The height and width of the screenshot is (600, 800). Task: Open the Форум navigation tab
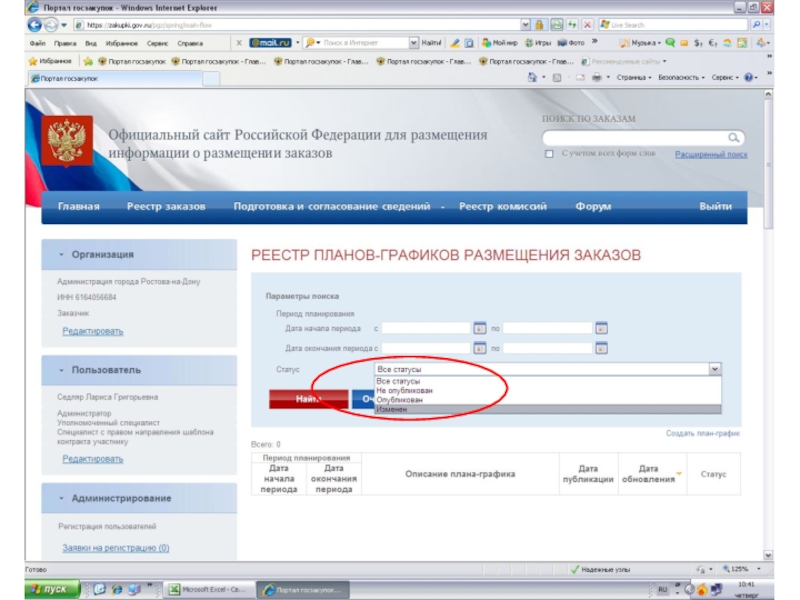coord(593,207)
